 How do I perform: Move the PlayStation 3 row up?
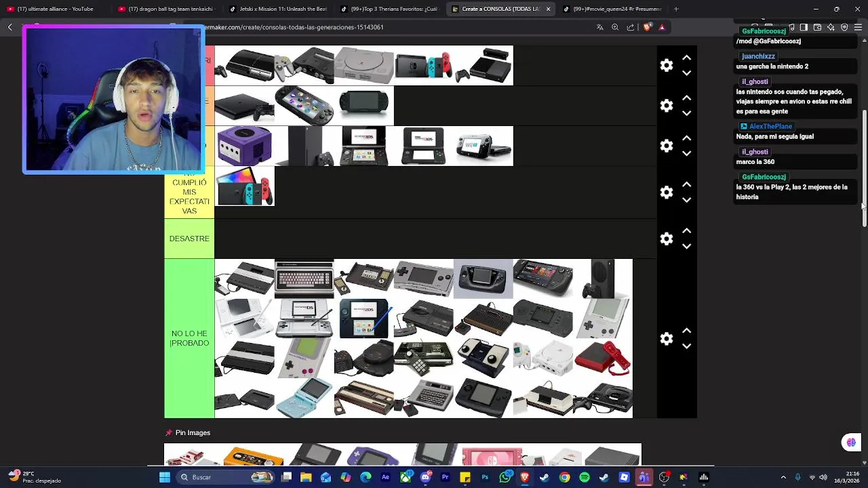686,58
